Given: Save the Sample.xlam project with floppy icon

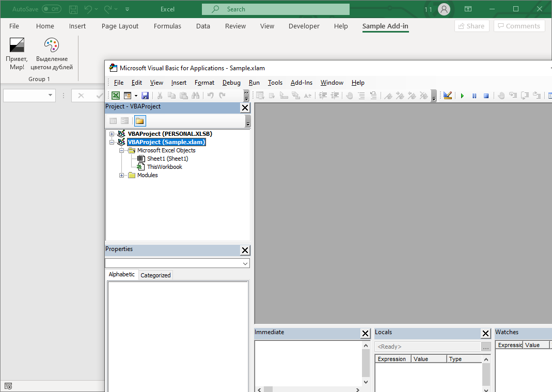Looking at the screenshot, I should point(145,96).
